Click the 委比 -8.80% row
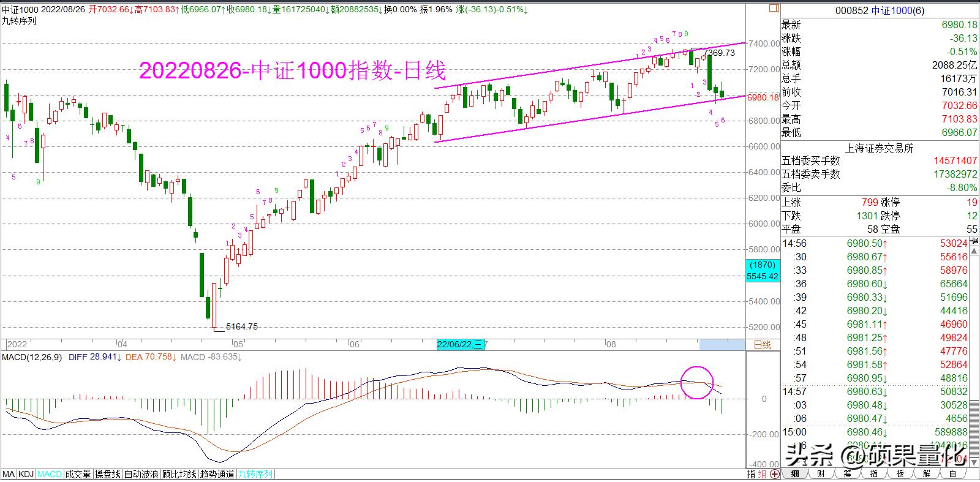 [x=880, y=187]
